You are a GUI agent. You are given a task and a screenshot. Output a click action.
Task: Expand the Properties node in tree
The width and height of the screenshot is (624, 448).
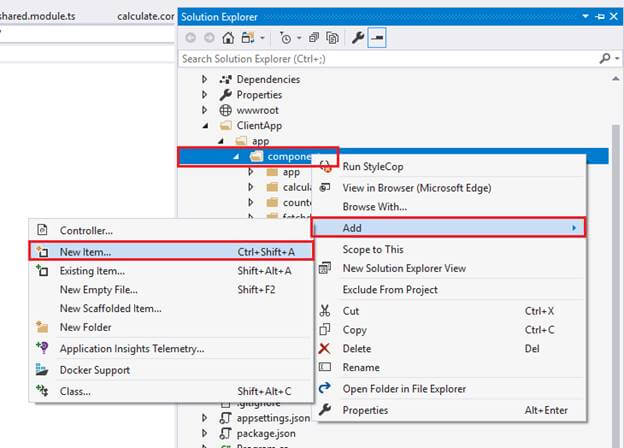pyautogui.click(x=204, y=95)
